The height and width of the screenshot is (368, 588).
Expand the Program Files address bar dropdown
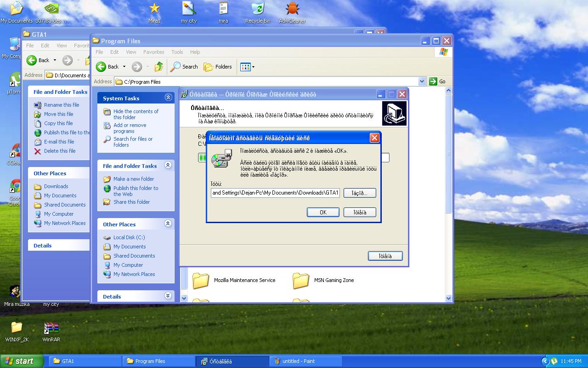(422, 81)
